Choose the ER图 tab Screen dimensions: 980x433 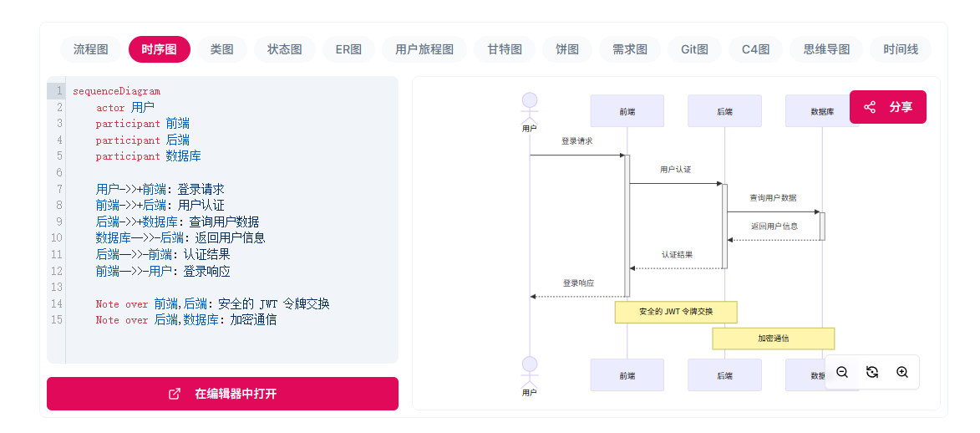coord(348,49)
